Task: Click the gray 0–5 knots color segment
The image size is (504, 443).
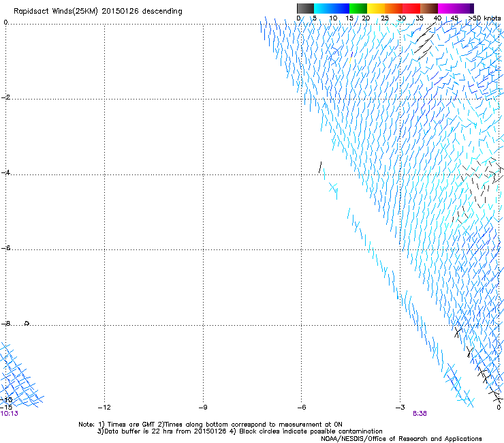Action: [305, 8]
